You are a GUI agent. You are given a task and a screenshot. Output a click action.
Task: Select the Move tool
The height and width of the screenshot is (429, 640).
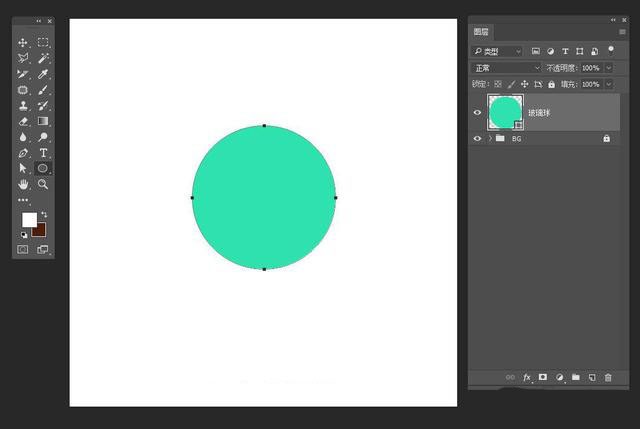(x=23, y=42)
